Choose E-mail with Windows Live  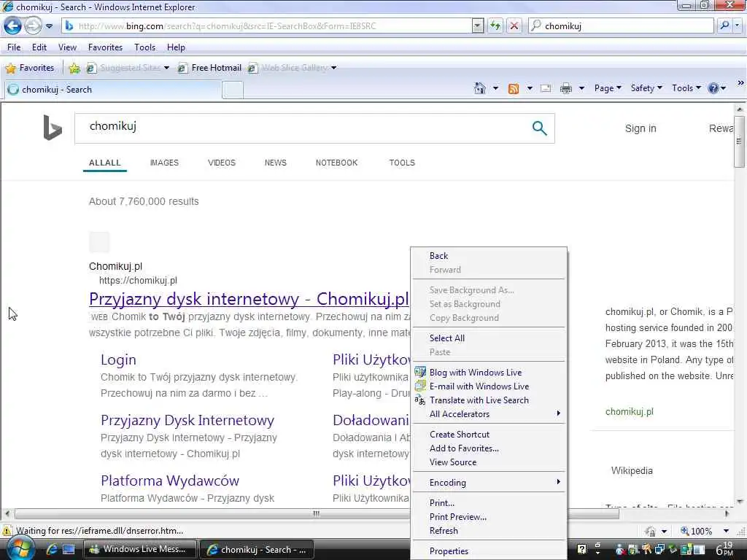(489, 386)
